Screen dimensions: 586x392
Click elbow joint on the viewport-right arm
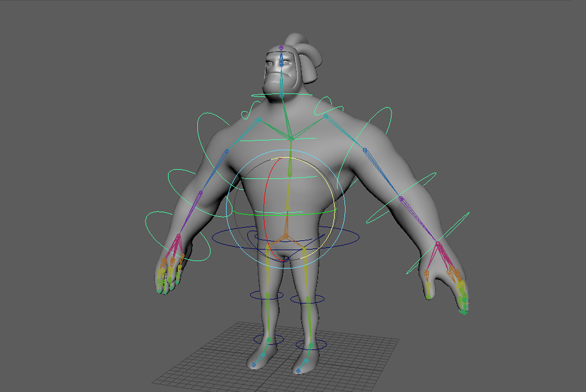[x=400, y=199]
